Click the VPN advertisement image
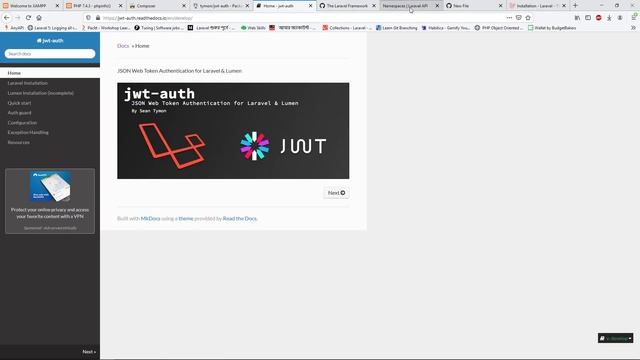 click(50, 187)
